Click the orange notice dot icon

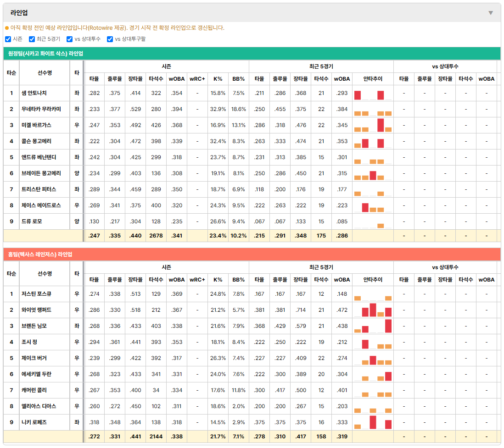pos(7,28)
